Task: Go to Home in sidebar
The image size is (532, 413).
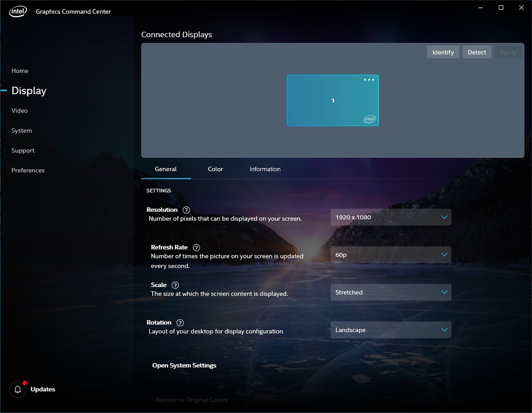Action: tap(20, 71)
